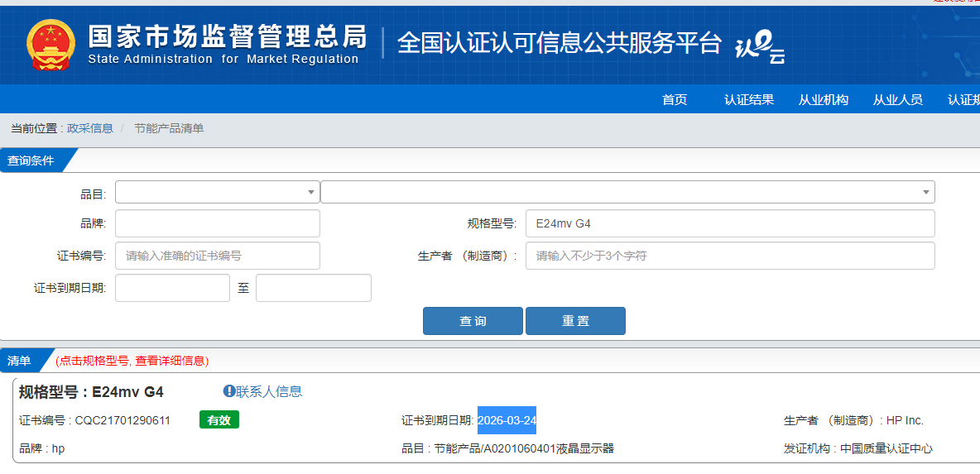Click the green 有效 status badge
This screenshot has width=980, height=474.
click(x=219, y=420)
